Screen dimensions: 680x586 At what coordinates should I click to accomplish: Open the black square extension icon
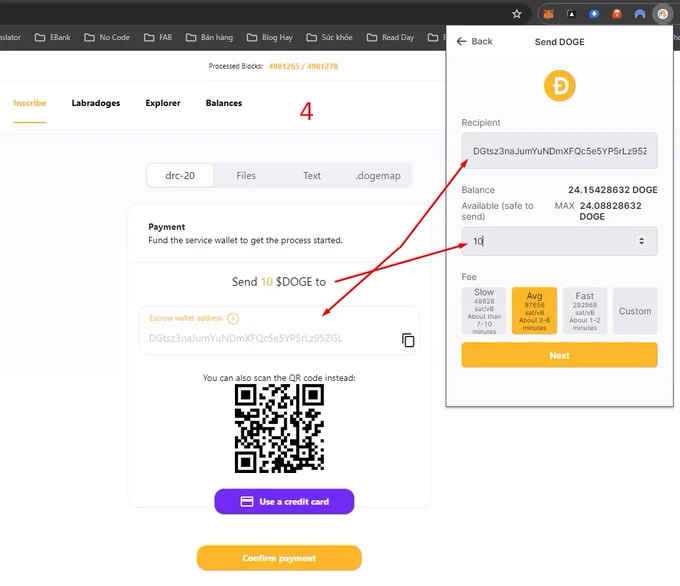[x=571, y=14]
